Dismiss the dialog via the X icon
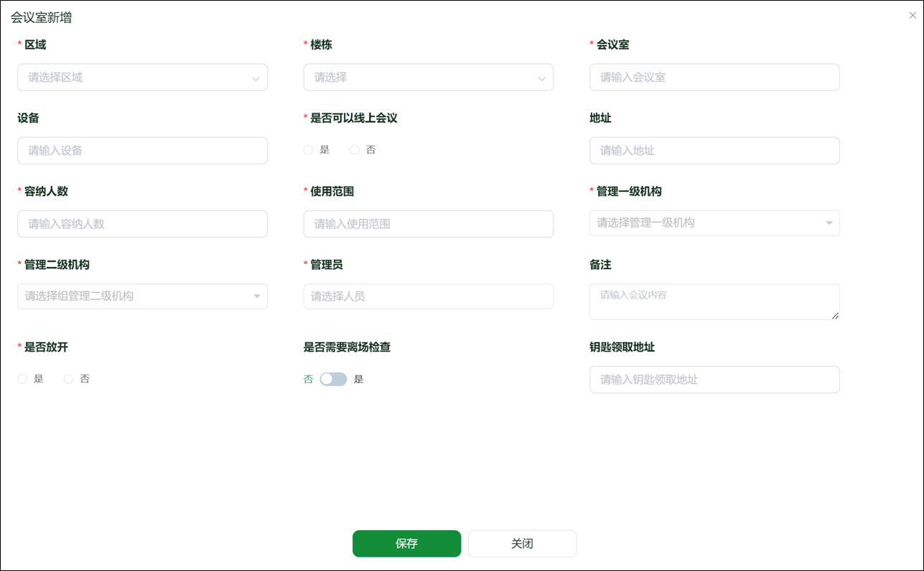Image resolution: width=924 pixels, height=571 pixels. point(913,14)
